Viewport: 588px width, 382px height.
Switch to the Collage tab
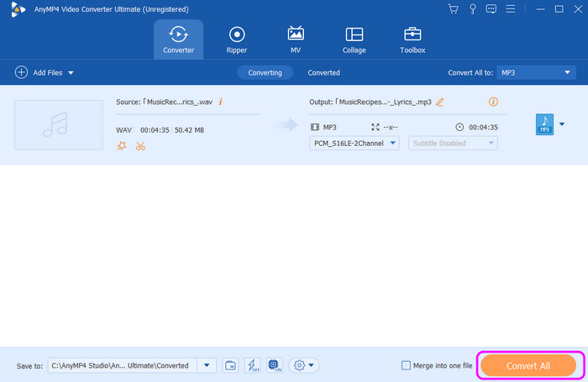tap(354, 39)
